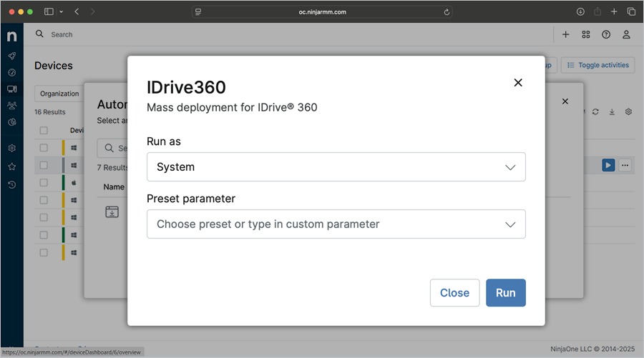
Task: Open the user profile icon
Action: point(626,34)
